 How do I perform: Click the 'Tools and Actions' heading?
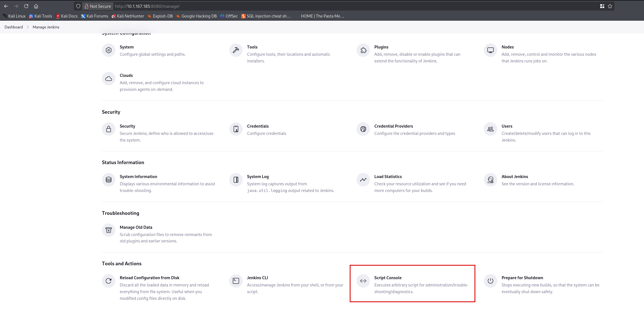pos(121,264)
